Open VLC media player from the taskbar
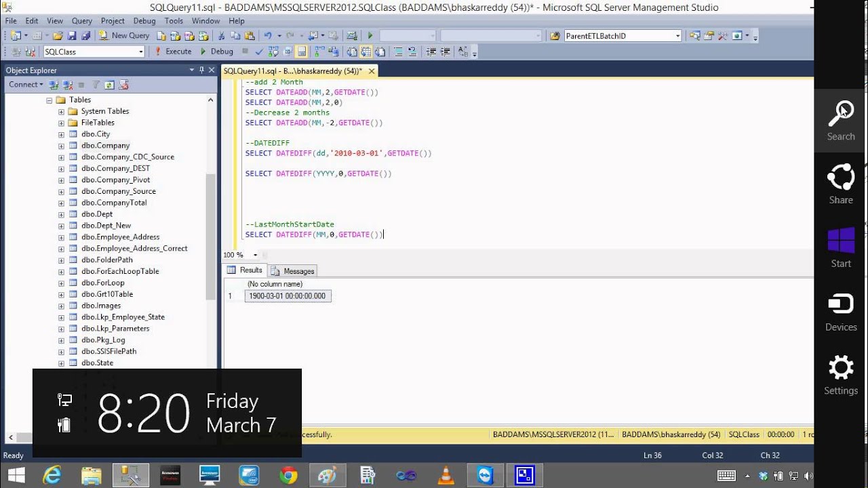This screenshot has height=488, width=868. [446, 474]
